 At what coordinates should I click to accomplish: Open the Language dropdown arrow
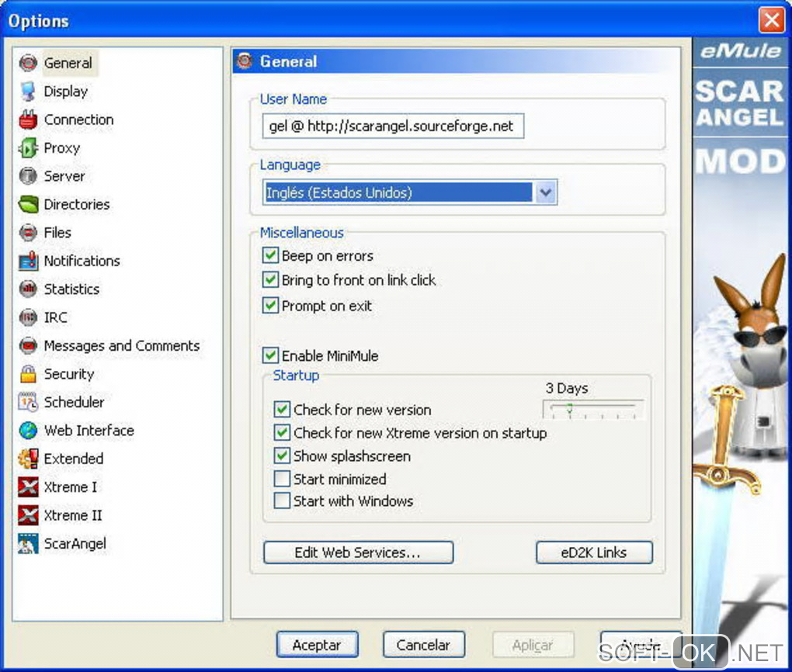546,192
